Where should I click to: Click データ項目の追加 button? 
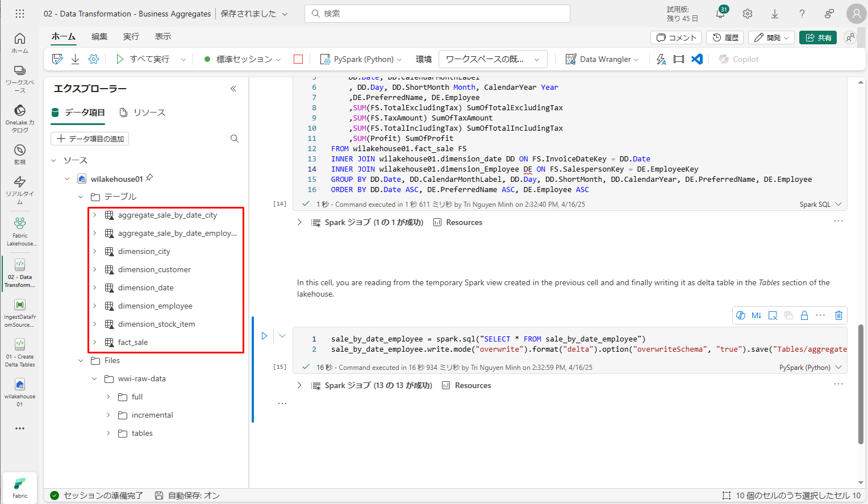click(90, 139)
